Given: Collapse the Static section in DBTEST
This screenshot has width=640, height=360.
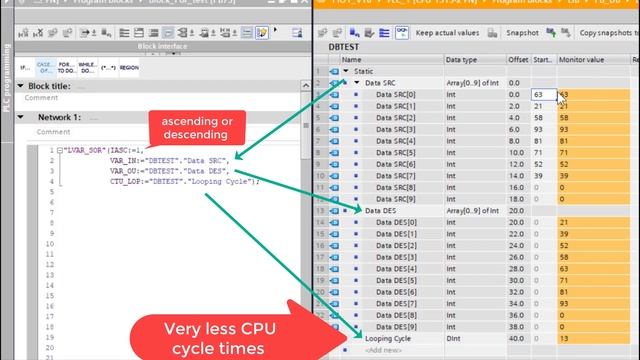Looking at the screenshot, I should [x=346, y=71].
